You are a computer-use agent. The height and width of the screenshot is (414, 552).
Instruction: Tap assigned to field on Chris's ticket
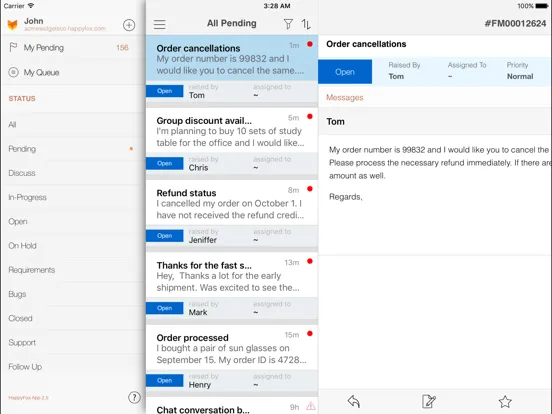click(x=272, y=163)
